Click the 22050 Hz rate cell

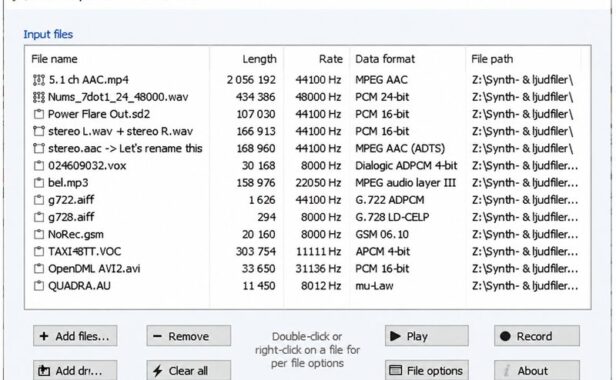tap(318, 183)
